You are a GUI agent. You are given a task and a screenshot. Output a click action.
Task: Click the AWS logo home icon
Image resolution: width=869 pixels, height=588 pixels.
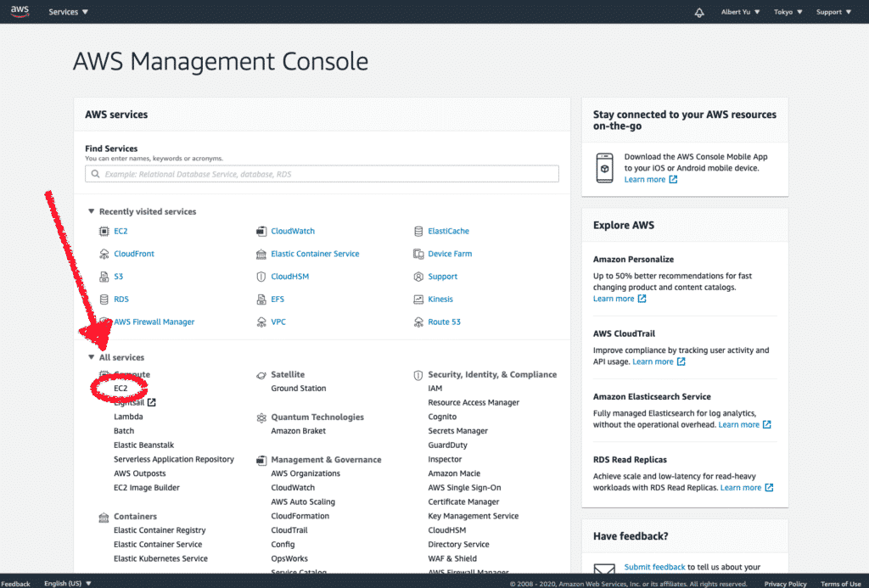click(x=20, y=11)
